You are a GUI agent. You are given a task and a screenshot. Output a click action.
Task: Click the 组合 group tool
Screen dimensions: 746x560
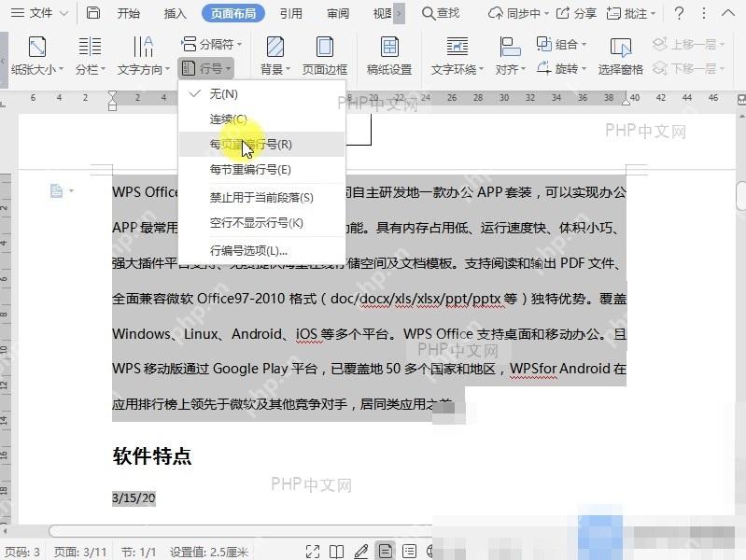pos(561,44)
